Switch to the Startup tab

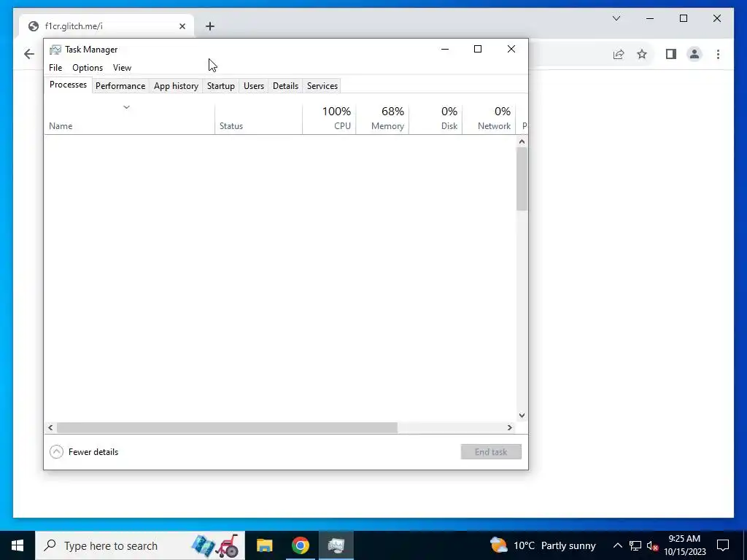(220, 86)
